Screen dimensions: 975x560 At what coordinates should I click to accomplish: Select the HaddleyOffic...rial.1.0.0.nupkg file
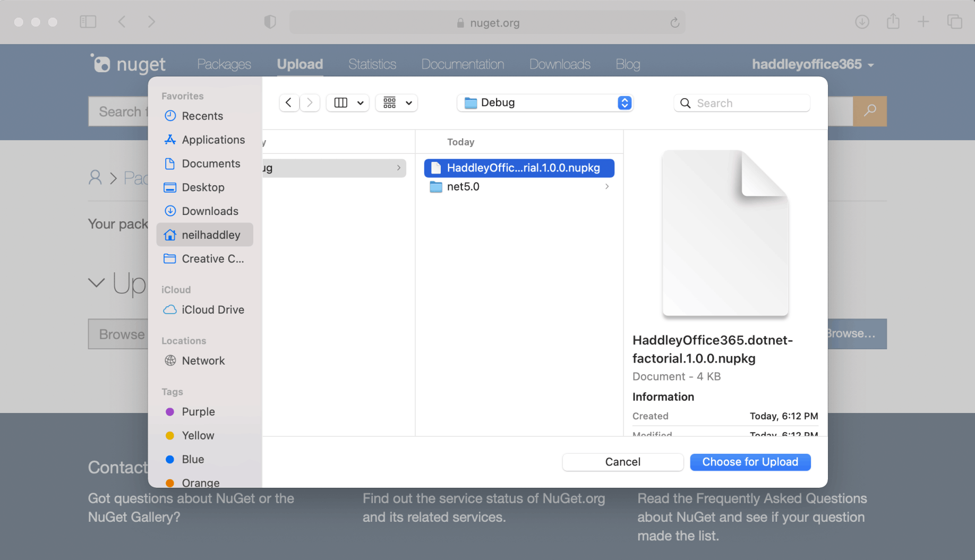pyautogui.click(x=519, y=168)
